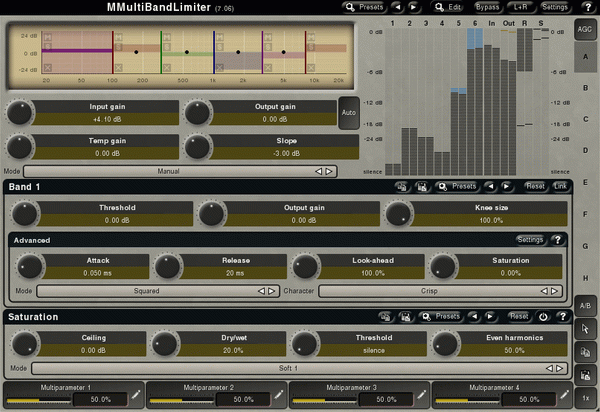Viewport: 600px width, 412px height.
Task: Disable band 1 with X button
Action: (x=47, y=68)
